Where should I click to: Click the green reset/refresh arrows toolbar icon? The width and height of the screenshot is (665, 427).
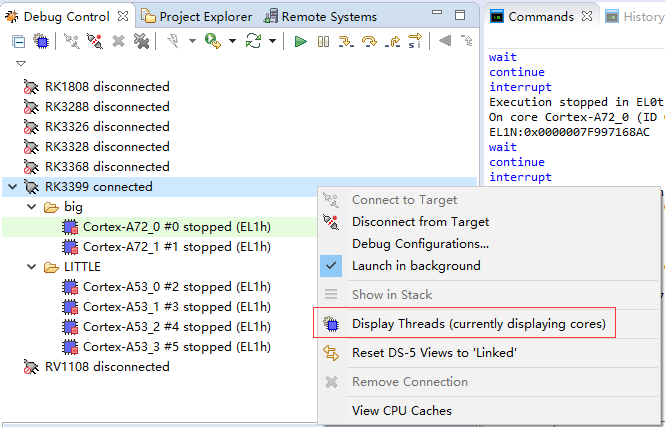click(x=253, y=41)
